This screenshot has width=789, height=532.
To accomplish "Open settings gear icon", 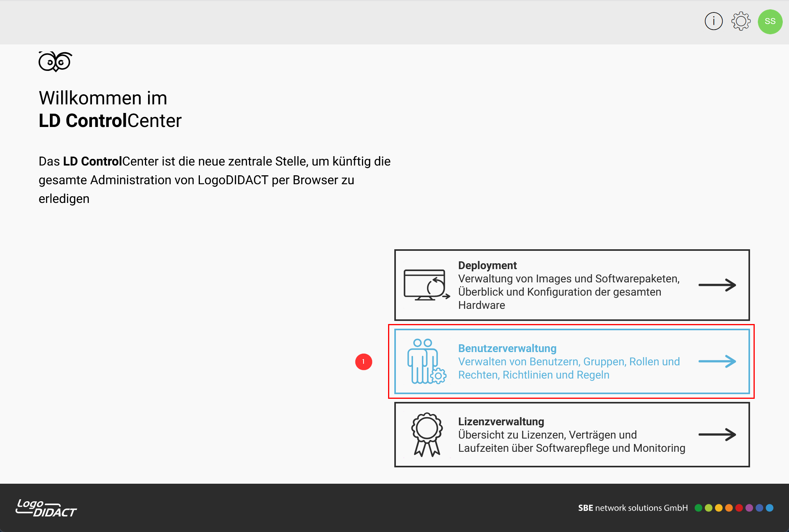I will tap(741, 21).
